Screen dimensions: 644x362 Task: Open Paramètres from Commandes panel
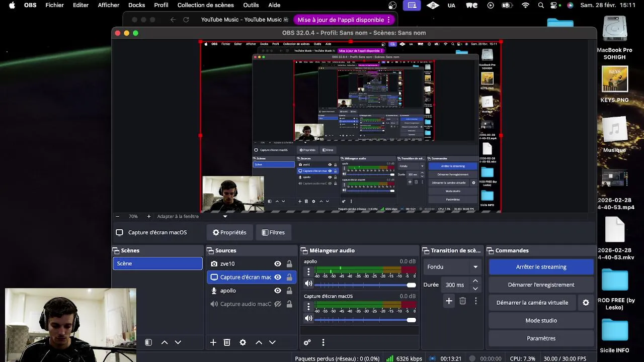click(541, 338)
